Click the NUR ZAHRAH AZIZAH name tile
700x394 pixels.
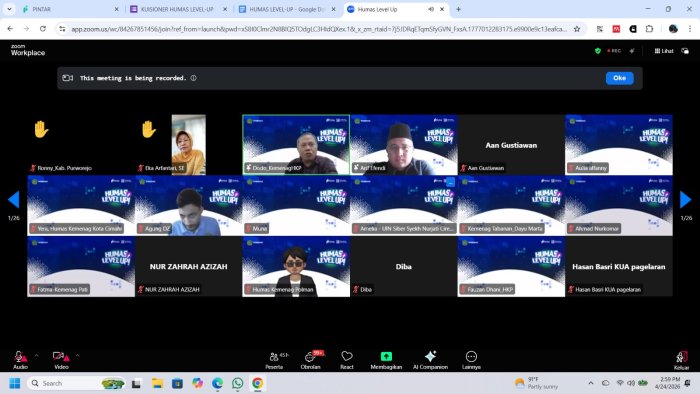[x=188, y=266]
